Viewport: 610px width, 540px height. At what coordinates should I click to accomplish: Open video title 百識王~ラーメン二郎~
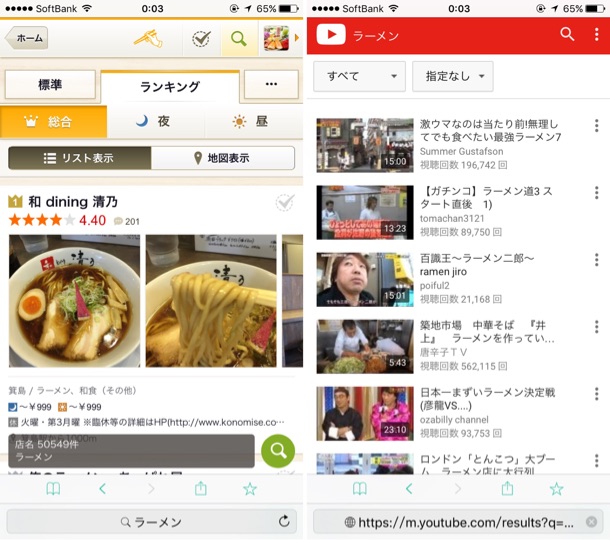[x=477, y=265]
